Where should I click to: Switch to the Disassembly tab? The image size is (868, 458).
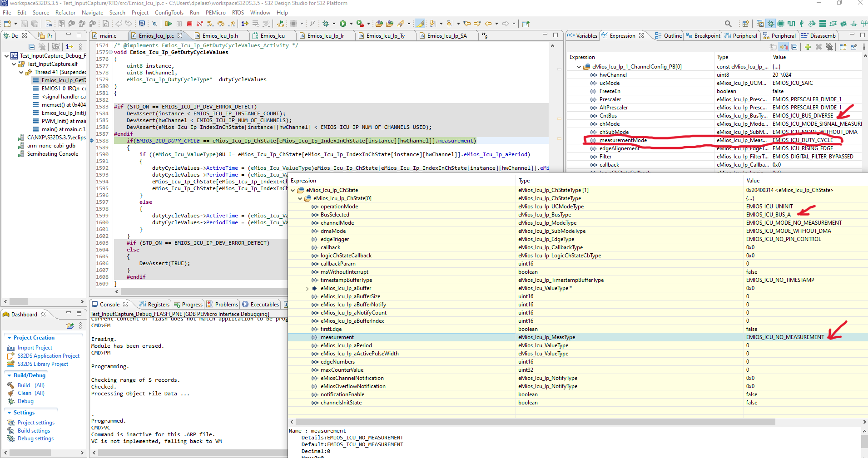coord(818,36)
